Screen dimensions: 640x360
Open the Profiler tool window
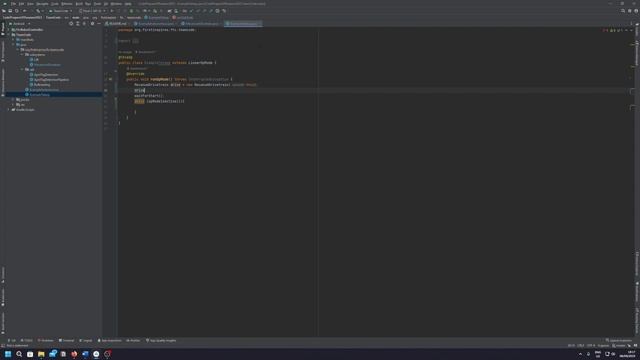133,340
